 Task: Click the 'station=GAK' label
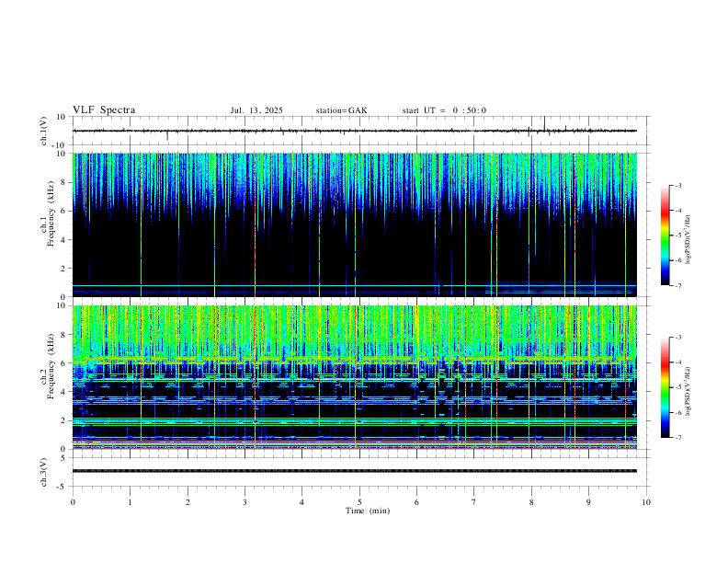[341, 110]
